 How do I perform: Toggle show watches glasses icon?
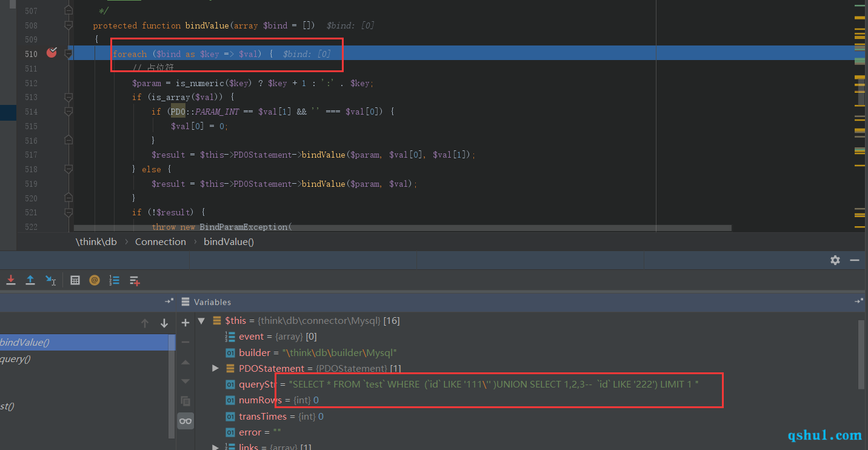point(185,421)
